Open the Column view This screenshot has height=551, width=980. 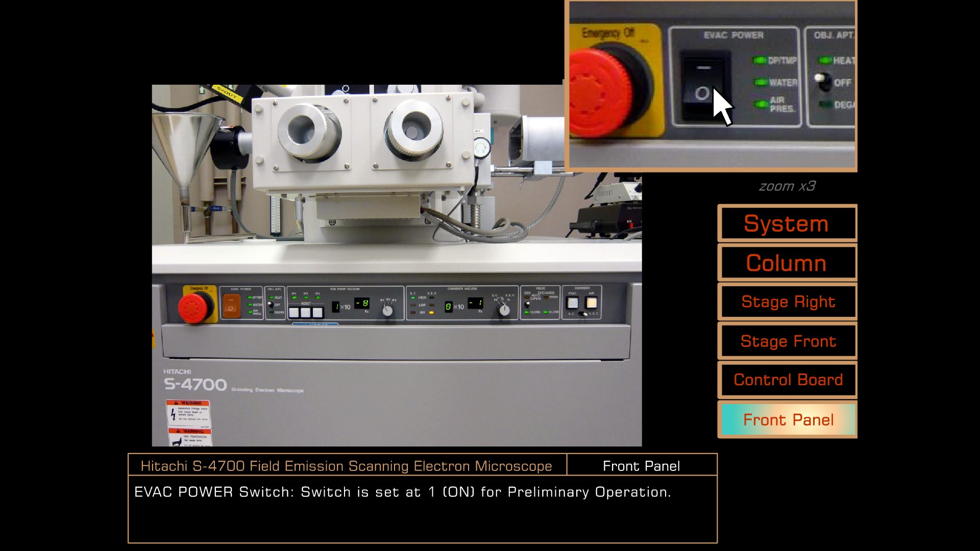(x=787, y=263)
